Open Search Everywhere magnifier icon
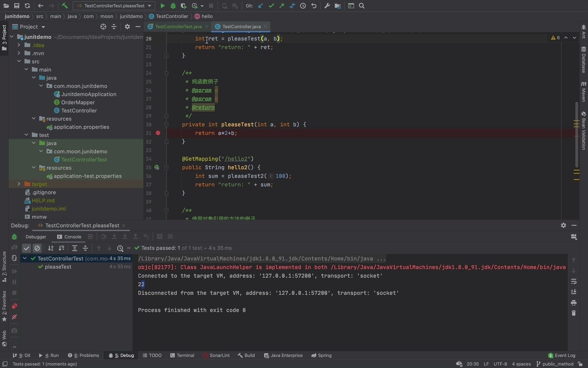 click(362, 6)
